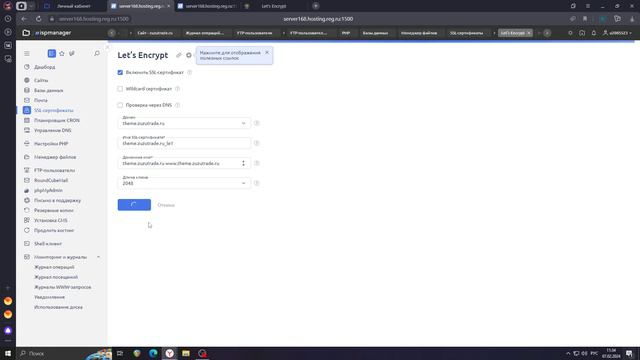
Task: Click help icon next to Домен field
Action: (256, 123)
